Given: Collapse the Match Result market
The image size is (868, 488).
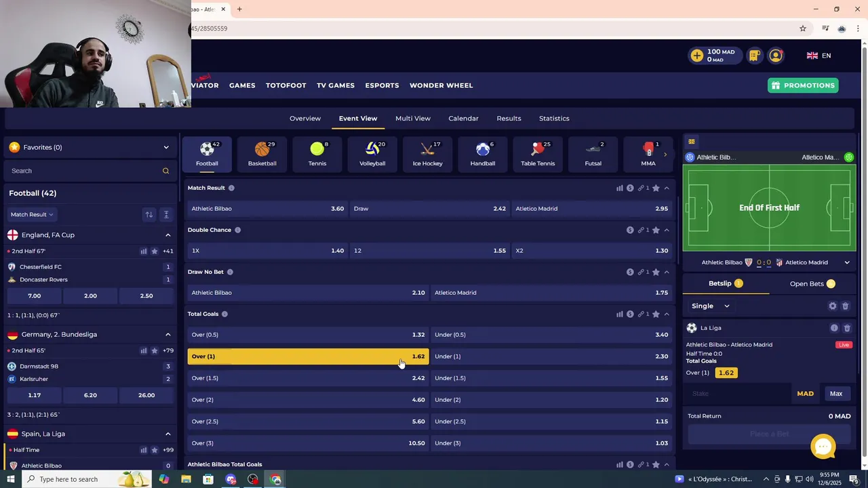Looking at the screenshot, I should tap(667, 188).
